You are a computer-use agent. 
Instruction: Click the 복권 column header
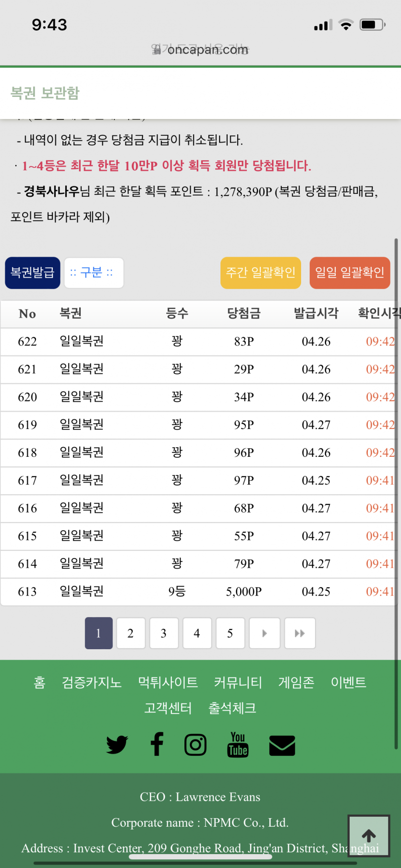tap(71, 314)
